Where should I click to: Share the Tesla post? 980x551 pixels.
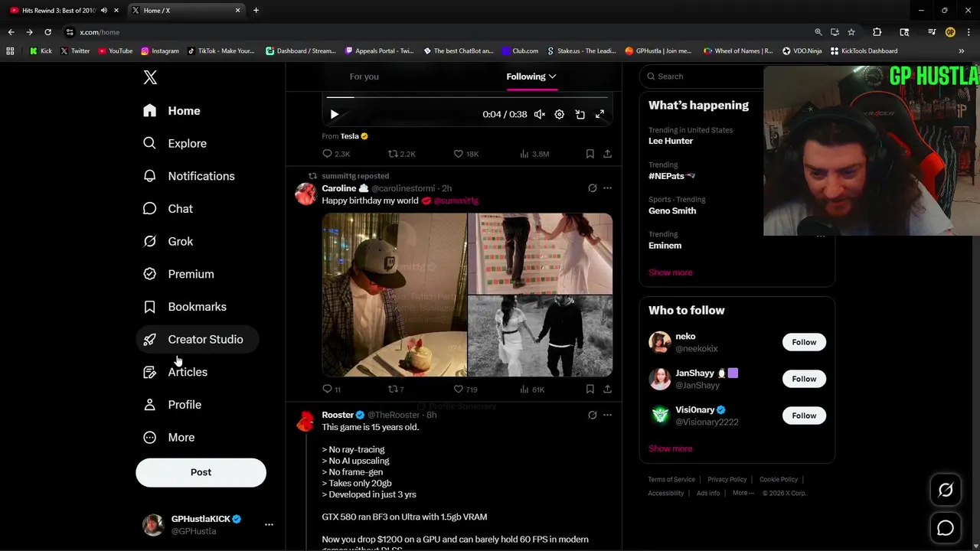[x=607, y=154]
